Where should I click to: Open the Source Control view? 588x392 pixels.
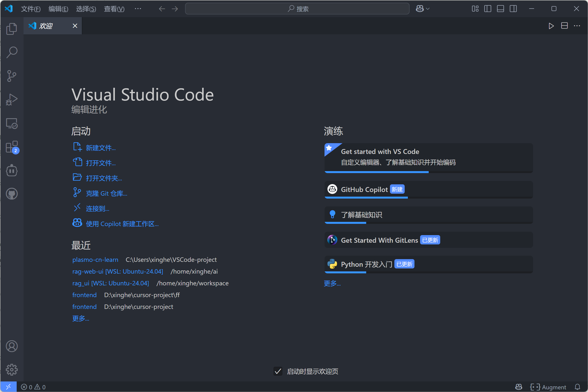[x=12, y=76]
